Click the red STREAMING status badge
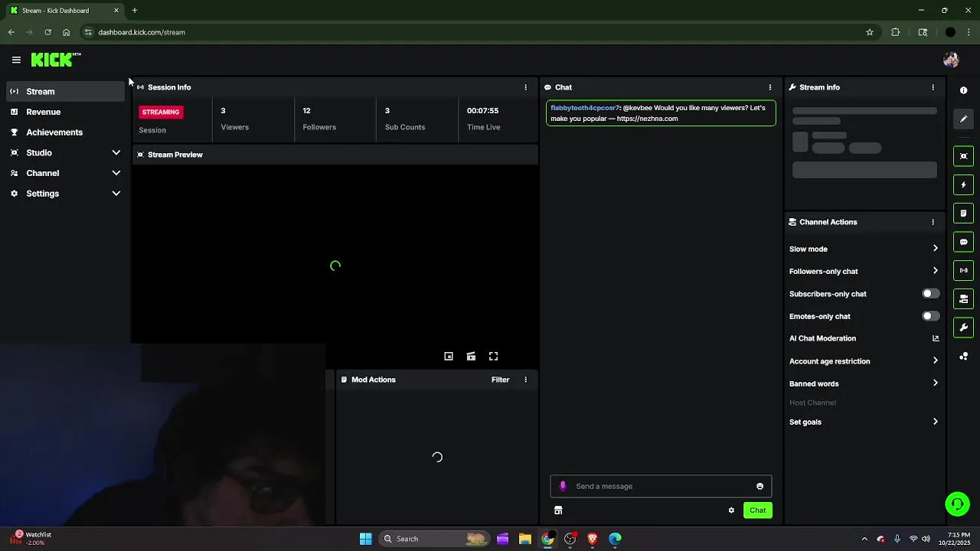The width and height of the screenshot is (980, 551). tap(161, 112)
